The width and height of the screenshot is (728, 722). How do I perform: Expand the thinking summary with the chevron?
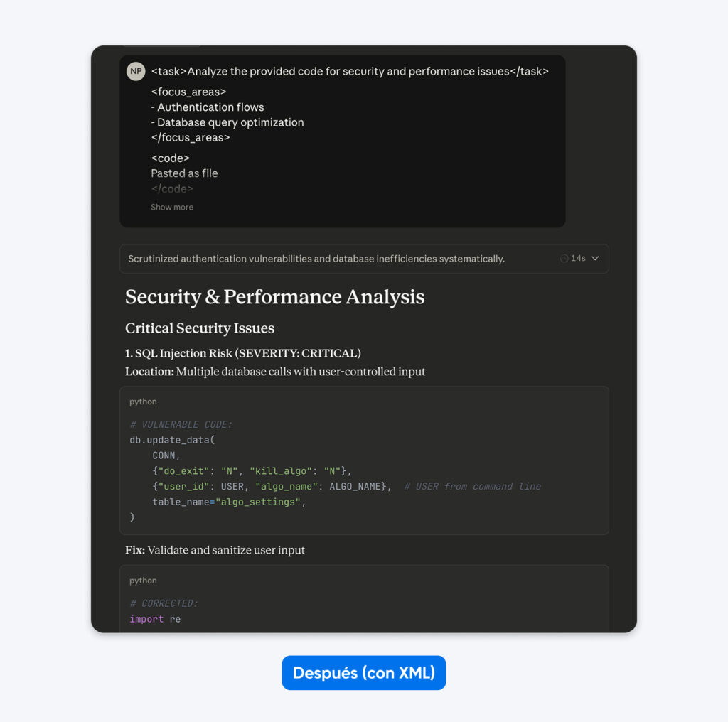coord(596,258)
